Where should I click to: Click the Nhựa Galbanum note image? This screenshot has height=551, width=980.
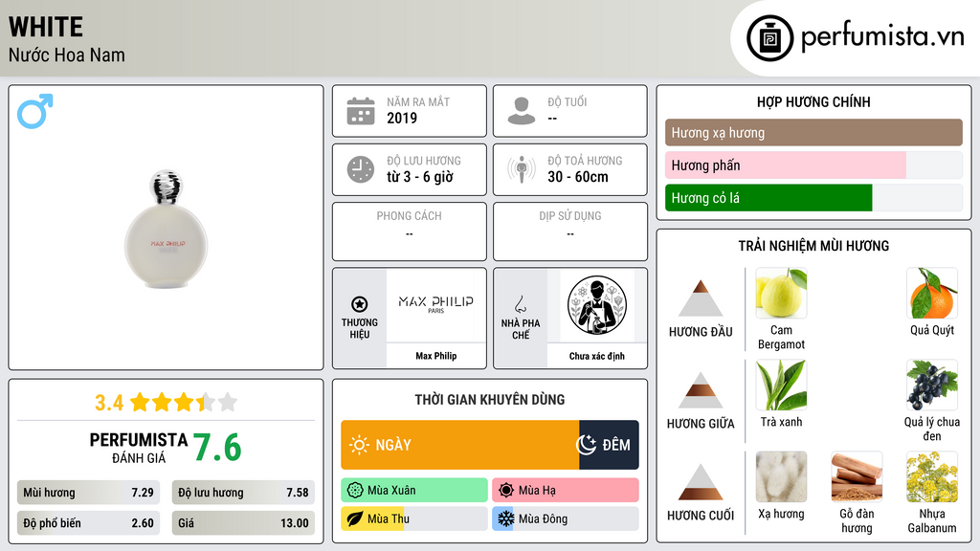[x=932, y=476]
